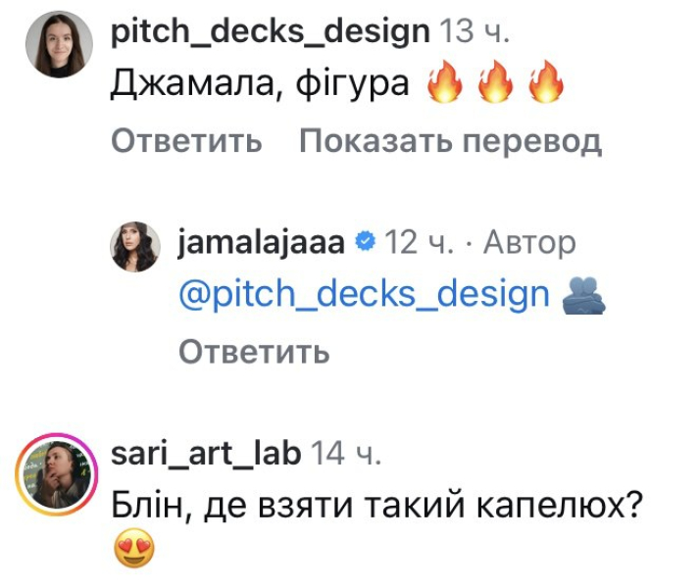This screenshot has width=700, height=588.
Task: Click the heart-eyes emoji
Action: 134,547
